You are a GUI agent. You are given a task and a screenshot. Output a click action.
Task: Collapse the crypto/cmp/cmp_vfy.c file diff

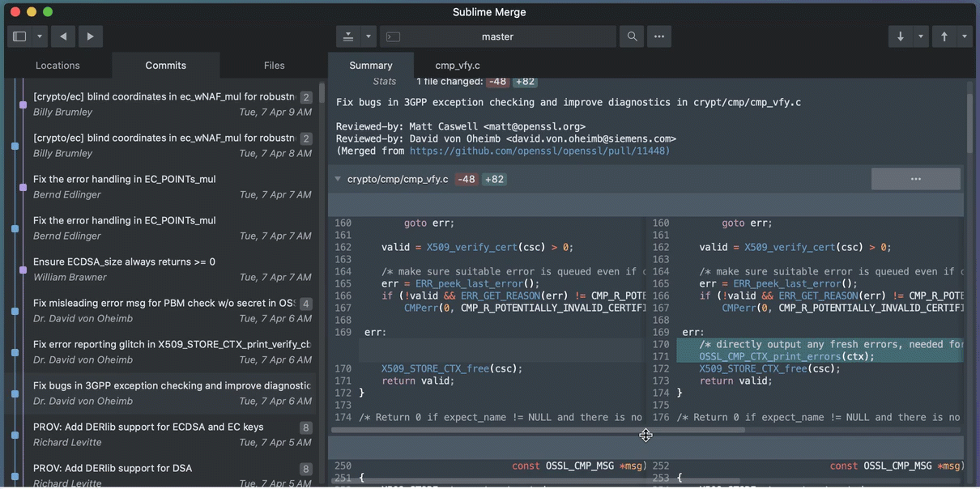(338, 179)
